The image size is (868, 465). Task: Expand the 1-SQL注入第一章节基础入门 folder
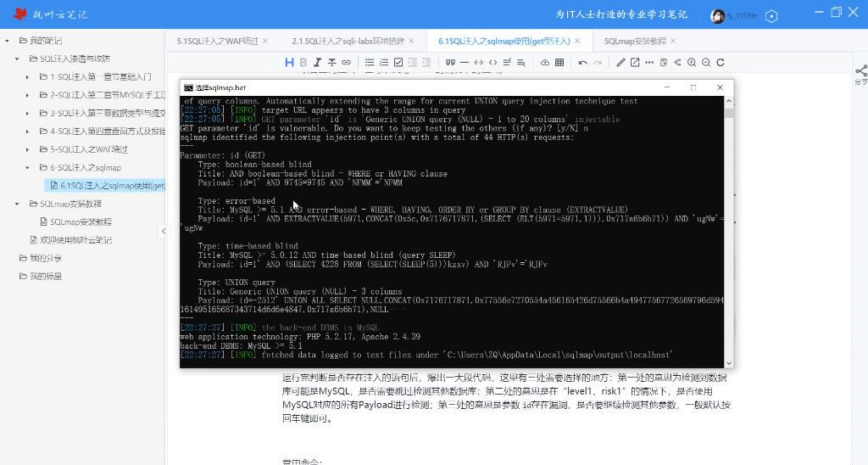click(x=27, y=77)
